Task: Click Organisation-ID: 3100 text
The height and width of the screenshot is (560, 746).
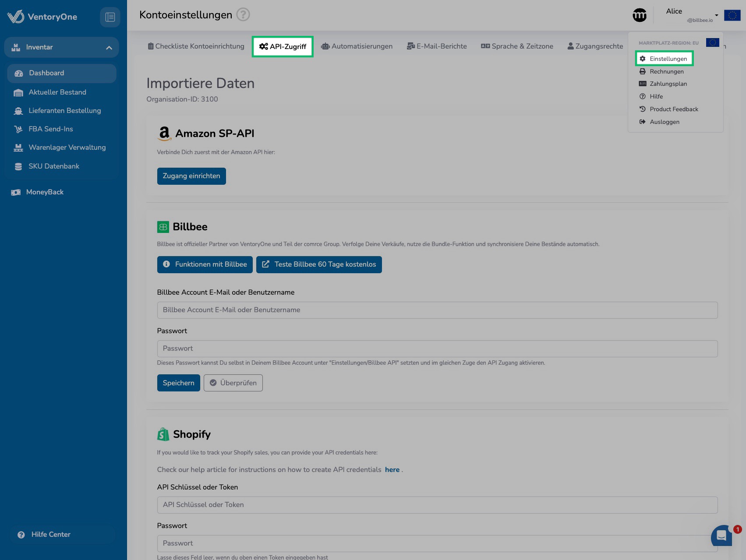Action: pyautogui.click(x=182, y=99)
